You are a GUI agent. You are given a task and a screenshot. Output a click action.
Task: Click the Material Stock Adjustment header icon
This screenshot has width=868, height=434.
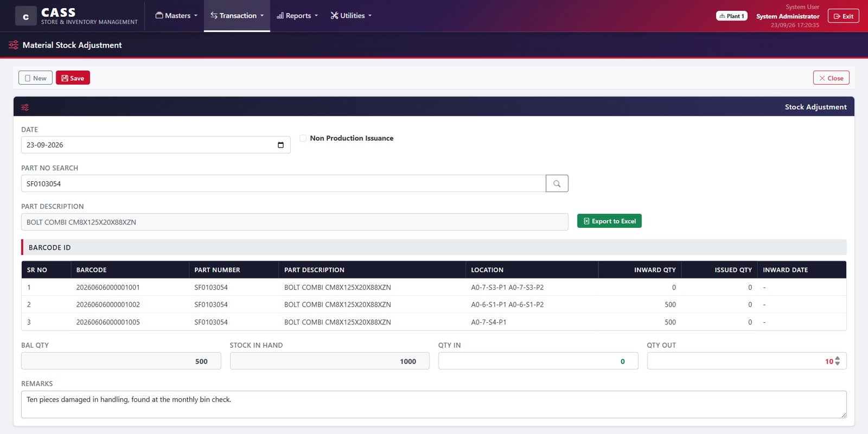pos(14,45)
